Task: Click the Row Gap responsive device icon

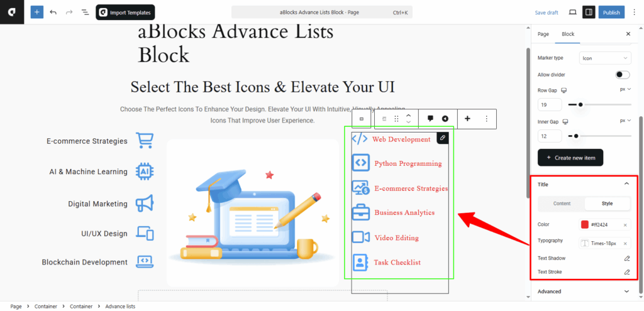Action: [x=564, y=90]
